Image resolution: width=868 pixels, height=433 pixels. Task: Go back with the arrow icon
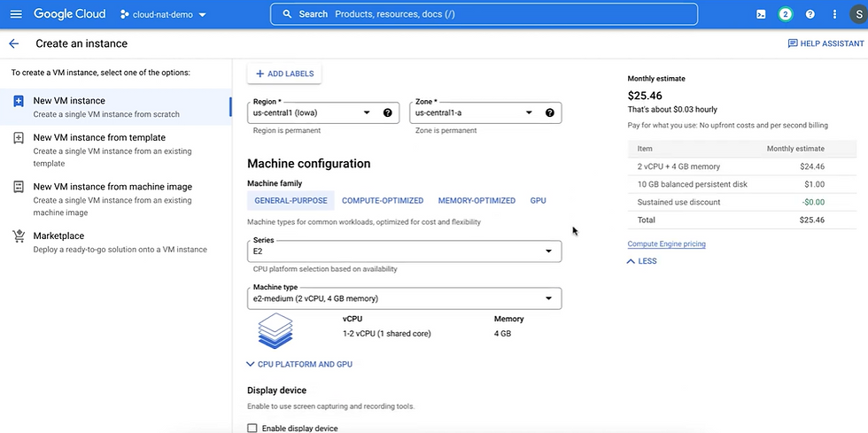(14, 43)
